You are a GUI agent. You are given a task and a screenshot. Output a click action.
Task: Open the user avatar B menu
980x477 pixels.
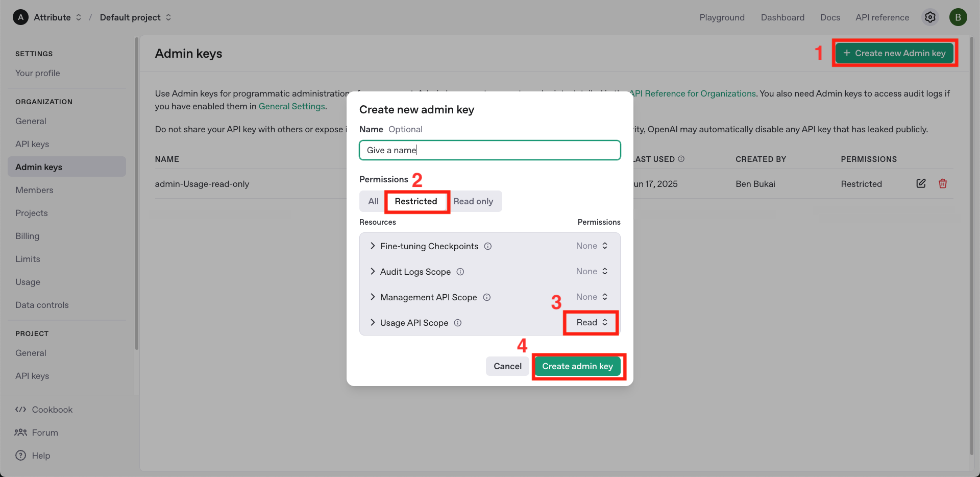point(958,17)
